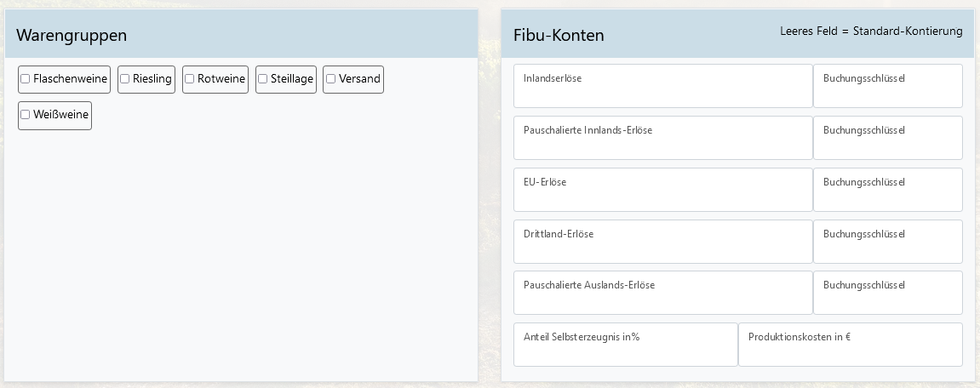Select the Steillage checkbox
The image size is (980, 388).
pos(263,79)
